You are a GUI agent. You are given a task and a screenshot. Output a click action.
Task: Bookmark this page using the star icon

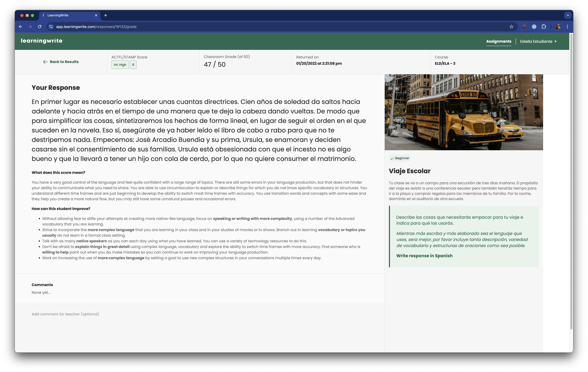tap(511, 27)
